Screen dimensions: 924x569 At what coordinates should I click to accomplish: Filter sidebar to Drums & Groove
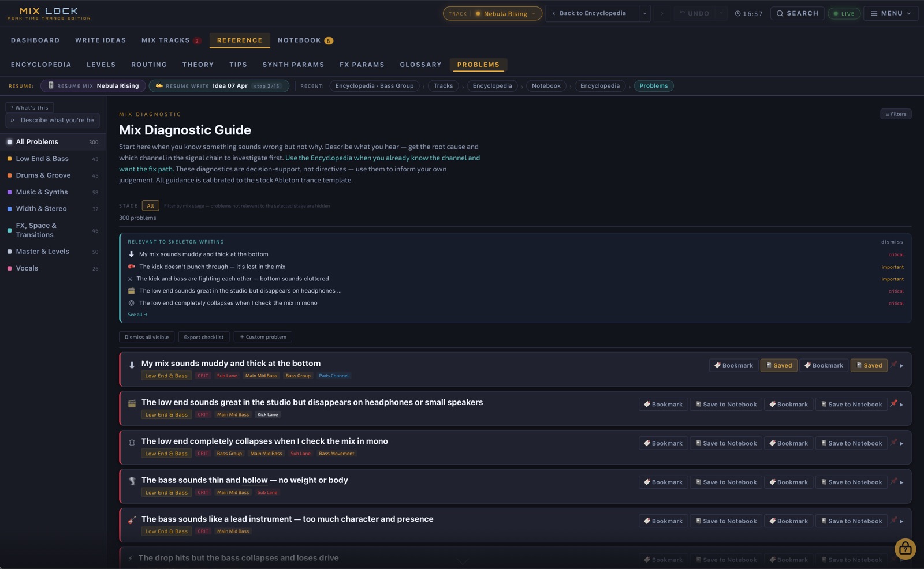[53, 175]
